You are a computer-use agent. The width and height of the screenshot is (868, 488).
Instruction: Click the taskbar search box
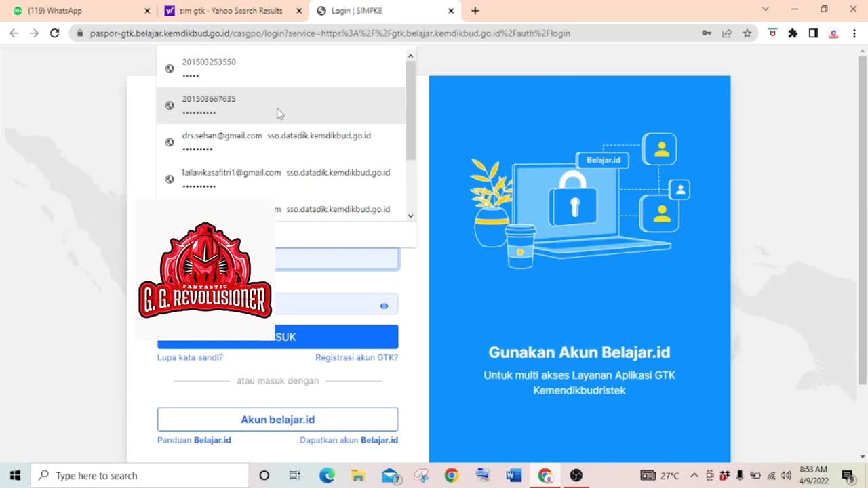point(141,475)
